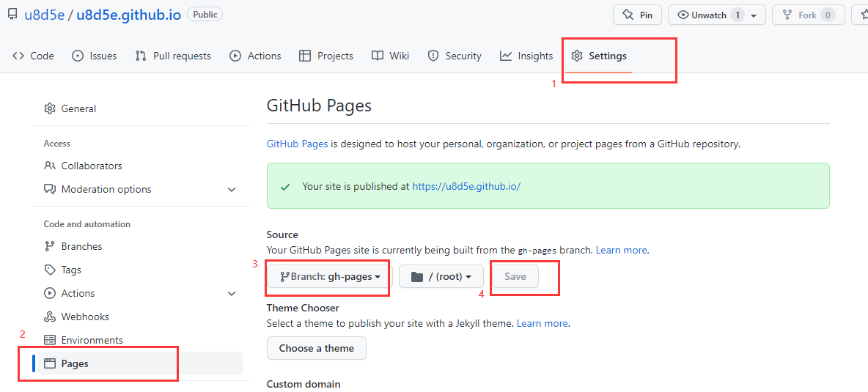Click the Pages browser icon
868x392 pixels.
[x=50, y=363]
